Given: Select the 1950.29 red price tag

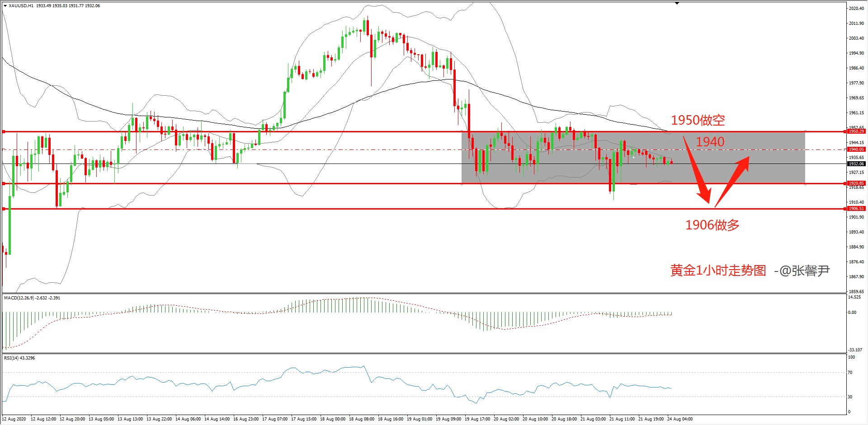Looking at the screenshot, I should point(856,131).
